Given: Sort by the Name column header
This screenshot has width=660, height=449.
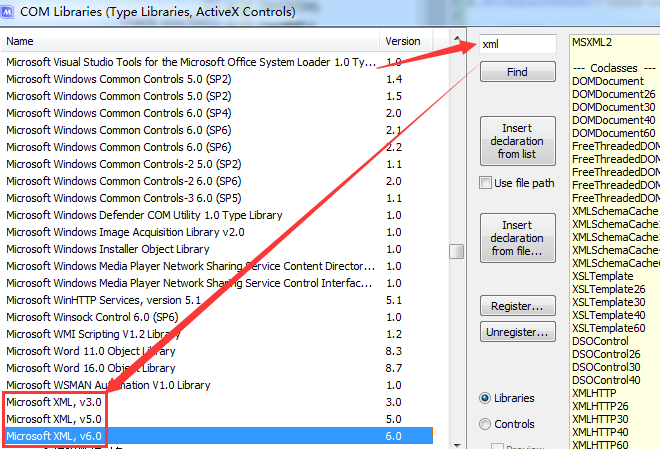Looking at the screenshot, I should [x=190, y=41].
